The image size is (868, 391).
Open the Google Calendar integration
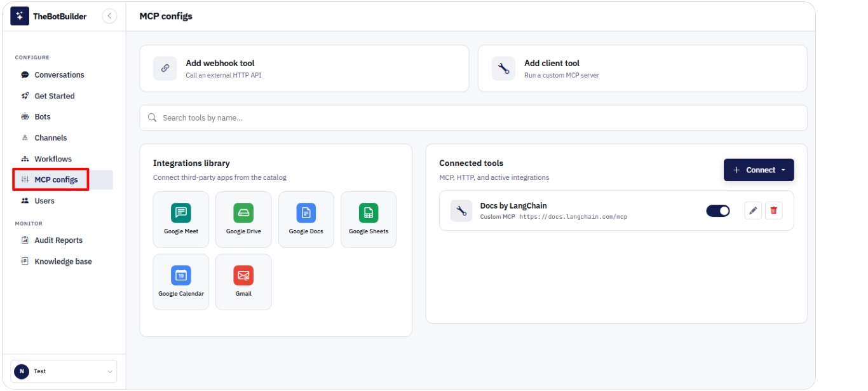point(181,282)
